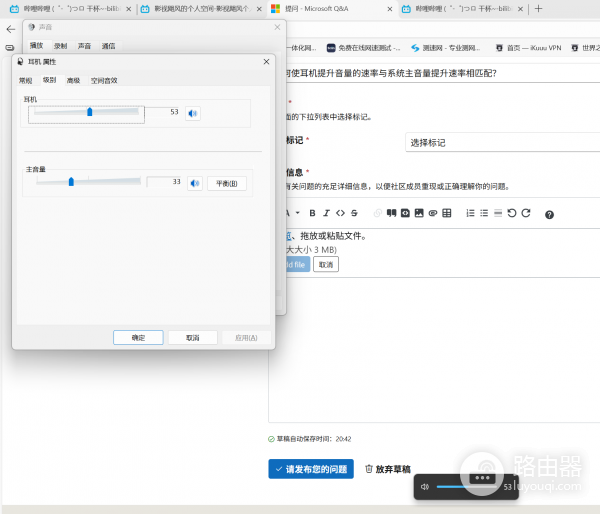Click the 应用(A) button
The height and width of the screenshot is (514, 600).
click(246, 338)
